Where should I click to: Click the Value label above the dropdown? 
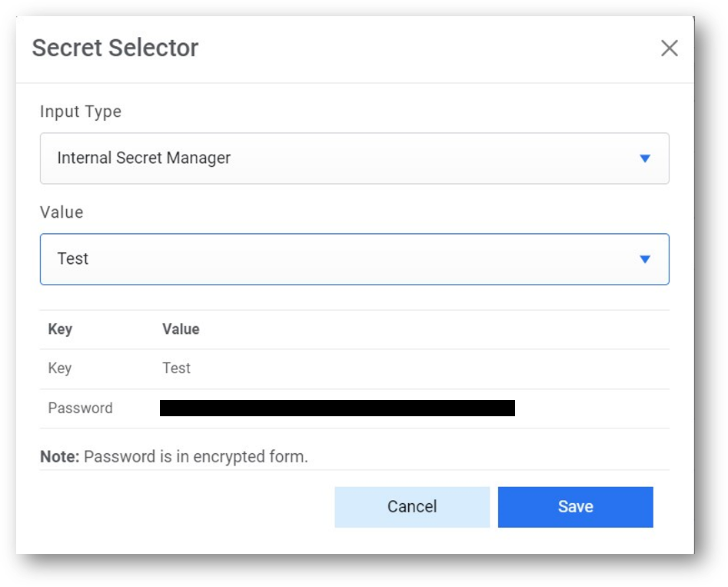pos(61,212)
